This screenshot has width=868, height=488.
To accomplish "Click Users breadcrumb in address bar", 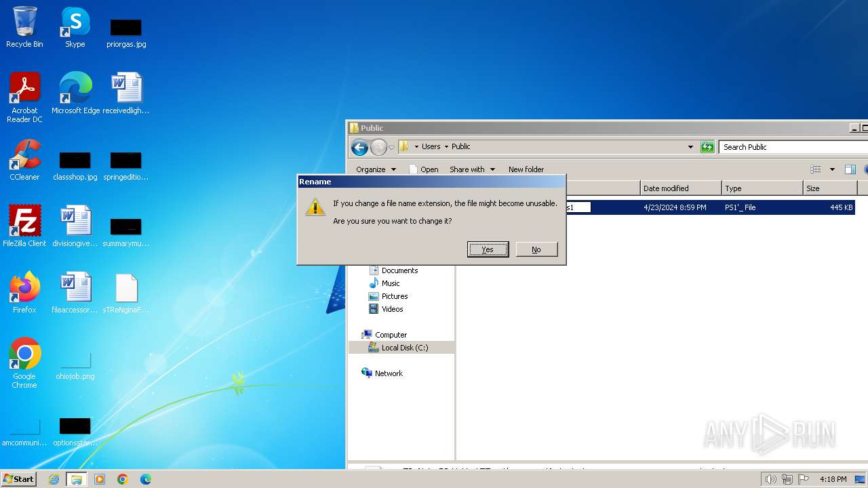I will [x=431, y=146].
